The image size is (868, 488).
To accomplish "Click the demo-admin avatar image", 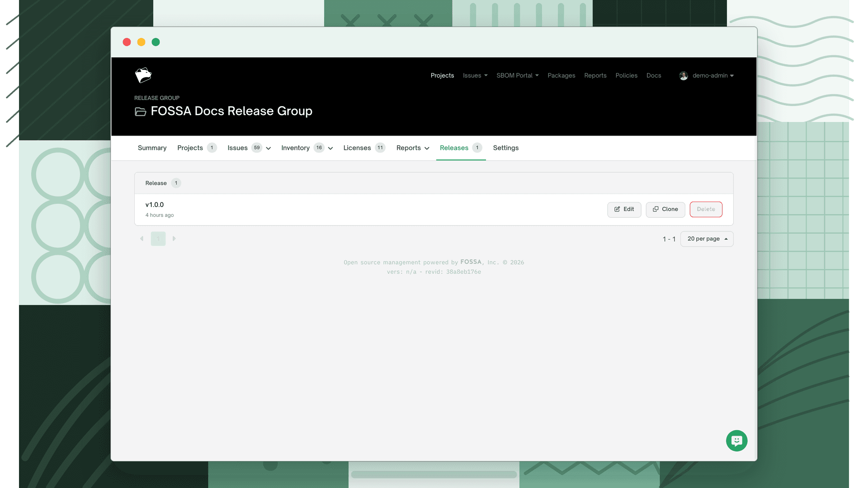I will coord(684,75).
